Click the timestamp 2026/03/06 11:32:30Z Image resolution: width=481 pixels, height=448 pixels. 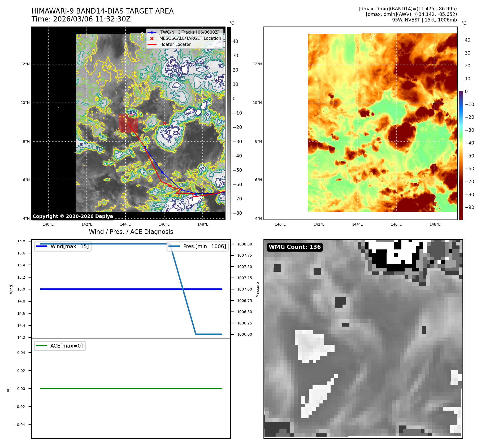92,19
